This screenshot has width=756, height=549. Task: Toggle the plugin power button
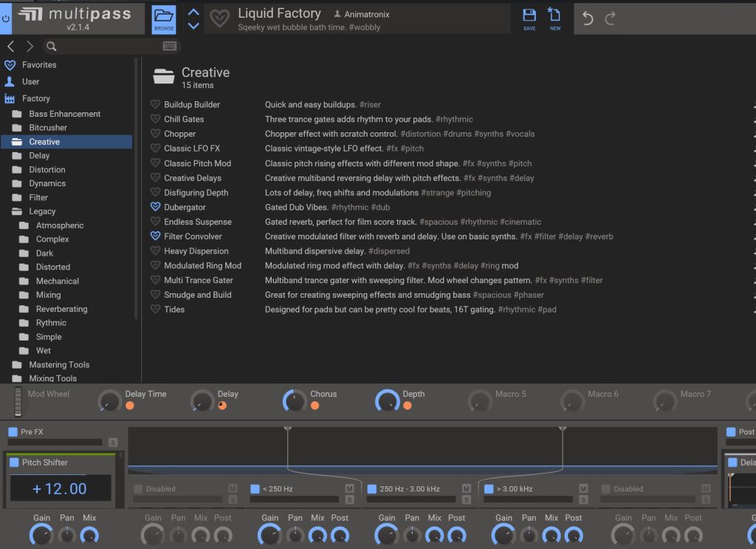pos(6,18)
